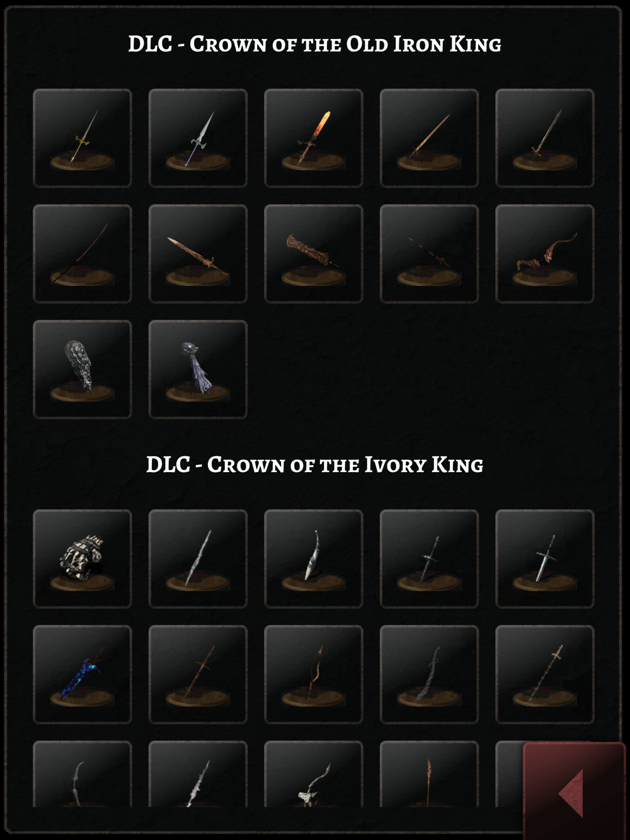
Task: Tap the dark wavy curved sword
Action: pos(429,674)
